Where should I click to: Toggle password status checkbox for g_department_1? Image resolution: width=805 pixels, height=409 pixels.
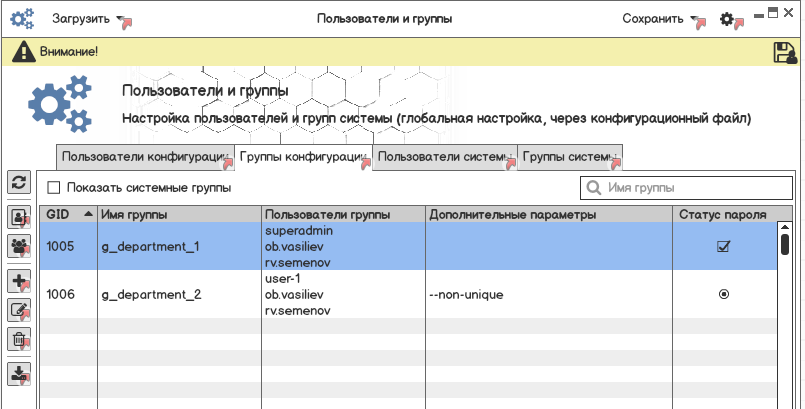723,246
